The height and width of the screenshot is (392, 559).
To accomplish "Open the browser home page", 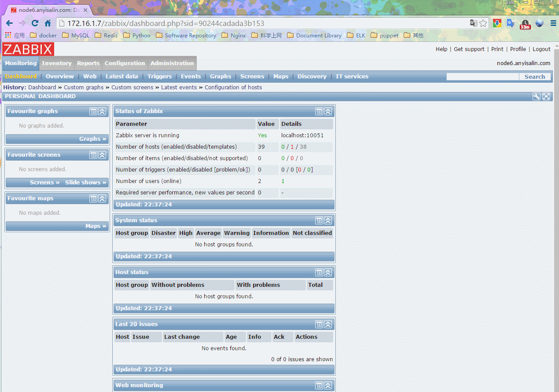I will pos(48,23).
